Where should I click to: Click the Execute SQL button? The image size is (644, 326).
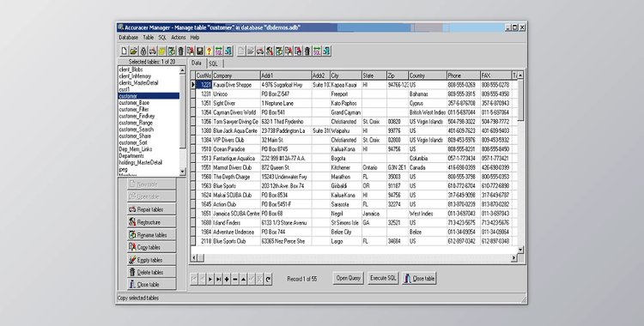[x=383, y=278]
